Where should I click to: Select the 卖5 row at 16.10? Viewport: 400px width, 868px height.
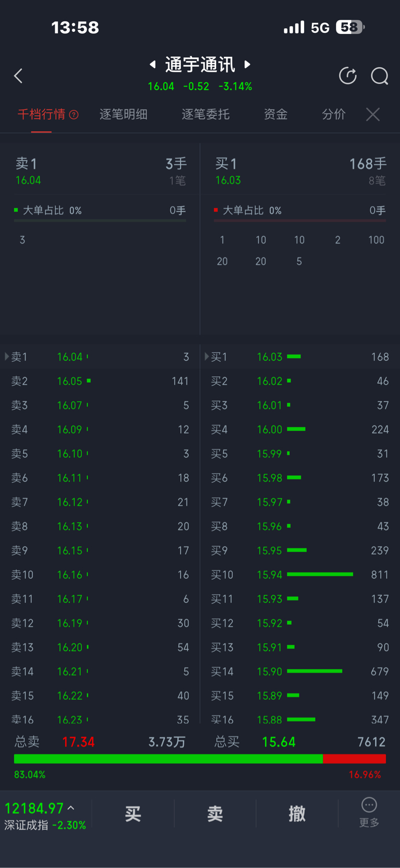point(100,454)
